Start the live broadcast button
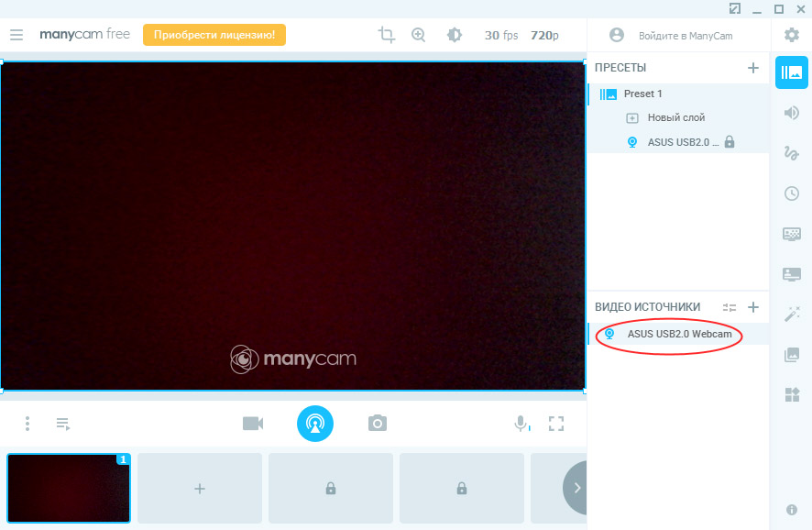Screen dimensions: 812x530 pyautogui.click(x=315, y=424)
